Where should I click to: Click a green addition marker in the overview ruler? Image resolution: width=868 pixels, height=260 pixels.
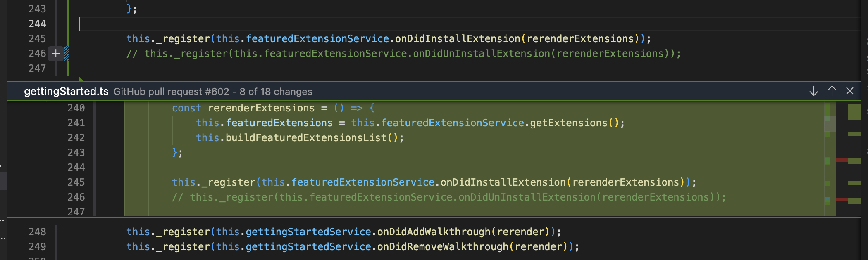[853, 111]
